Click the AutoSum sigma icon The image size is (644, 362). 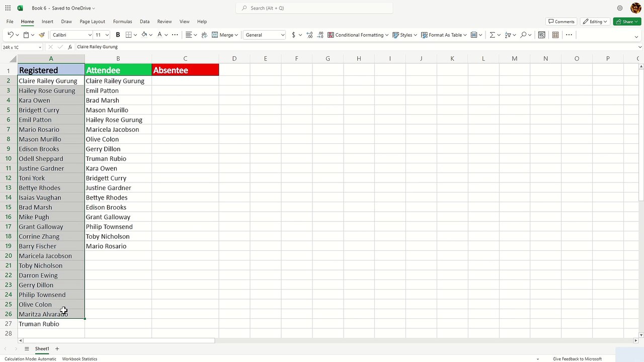pos(492,35)
